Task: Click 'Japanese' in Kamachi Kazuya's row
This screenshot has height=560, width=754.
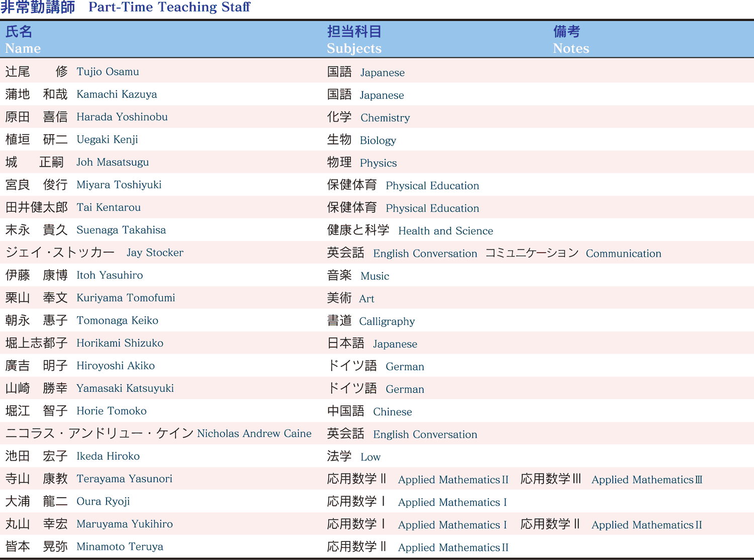Action: [x=382, y=95]
